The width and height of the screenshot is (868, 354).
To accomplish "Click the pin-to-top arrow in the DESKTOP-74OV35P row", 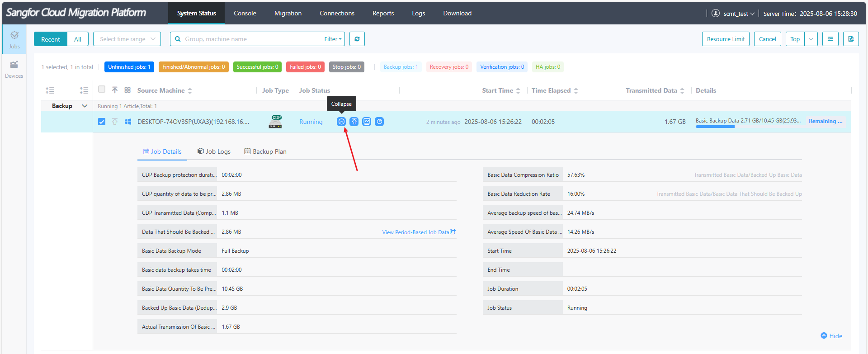I will point(115,122).
